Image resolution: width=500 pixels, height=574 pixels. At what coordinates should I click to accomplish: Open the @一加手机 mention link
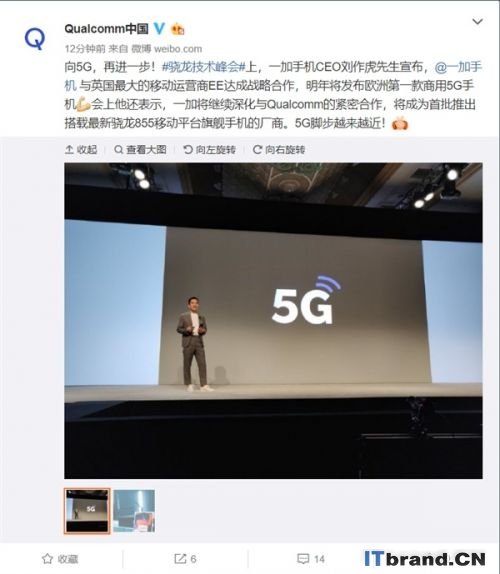pyautogui.click(x=458, y=67)
